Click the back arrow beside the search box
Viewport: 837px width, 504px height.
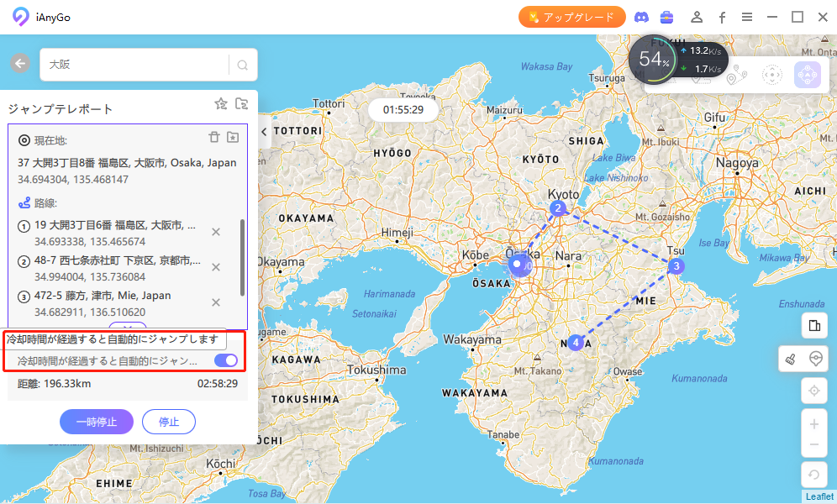tap(20, 64)
